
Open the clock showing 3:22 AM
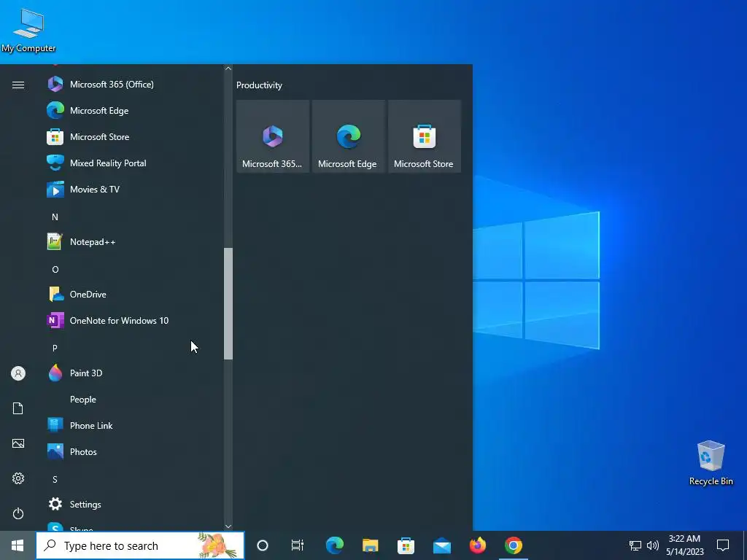684,545
